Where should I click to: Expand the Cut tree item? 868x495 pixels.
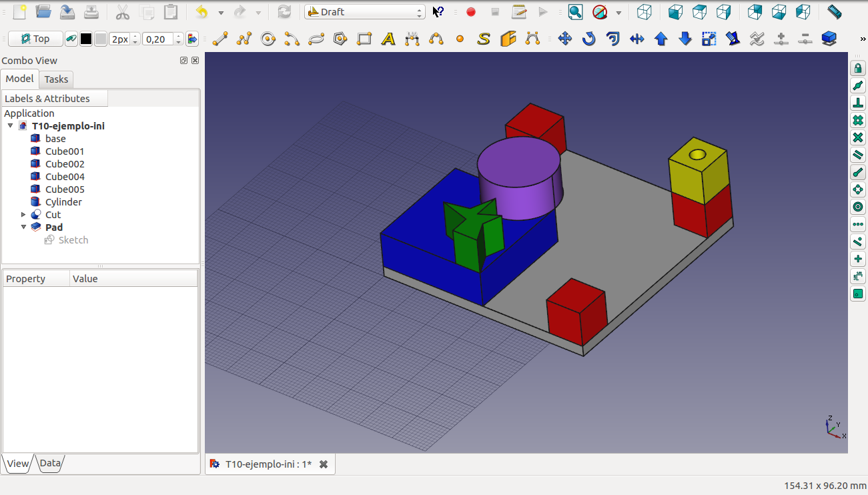click(24, 215)
